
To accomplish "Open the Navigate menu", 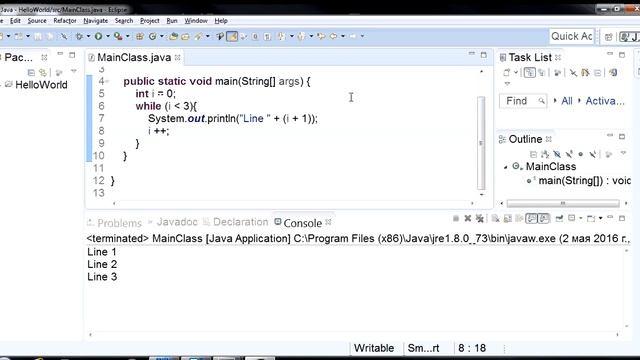I will [x=96, y=21].
